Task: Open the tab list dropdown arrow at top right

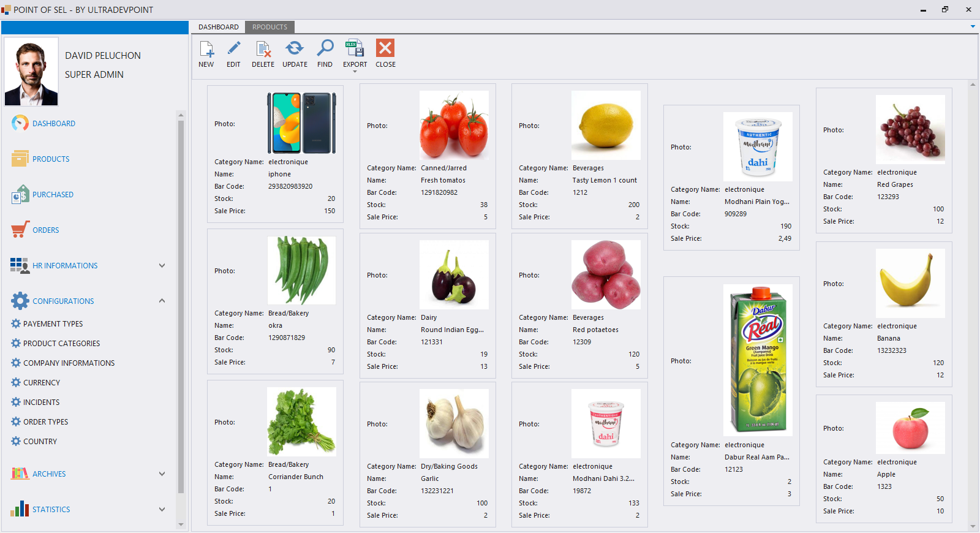Action: pyautogui.click(x=973, y=26)
